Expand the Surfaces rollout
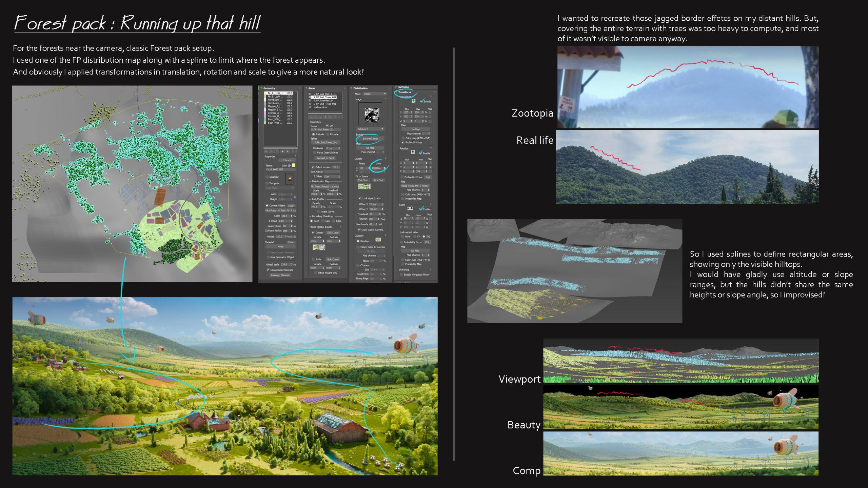This screenshot has height=488, width=868. pos(396,87)
